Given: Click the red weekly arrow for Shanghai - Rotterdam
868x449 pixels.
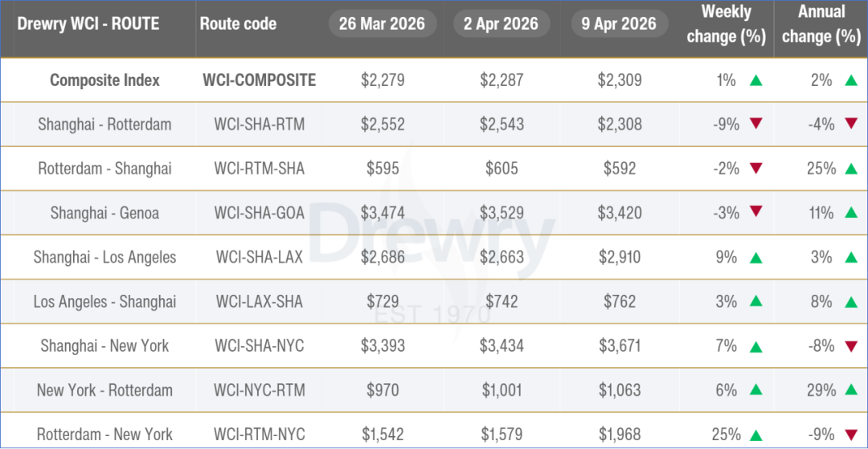Looking at the screenshot, I should tap(755, 124).
